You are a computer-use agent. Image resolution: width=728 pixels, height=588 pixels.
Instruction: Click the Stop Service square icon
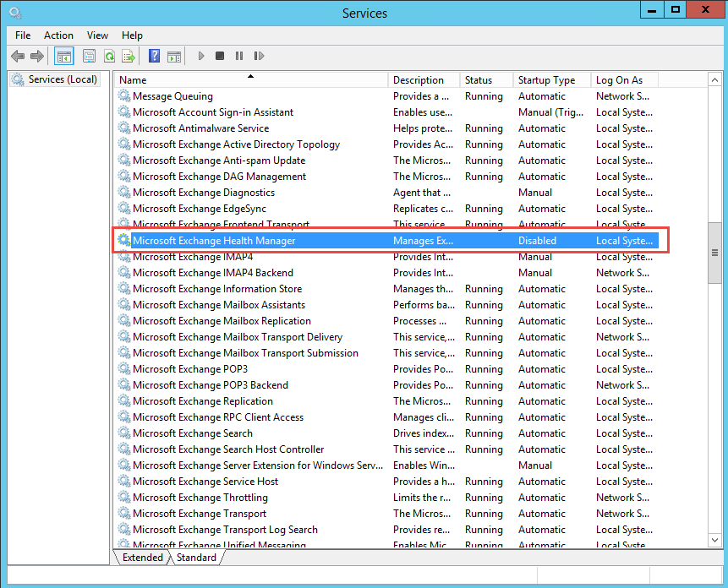220,56
